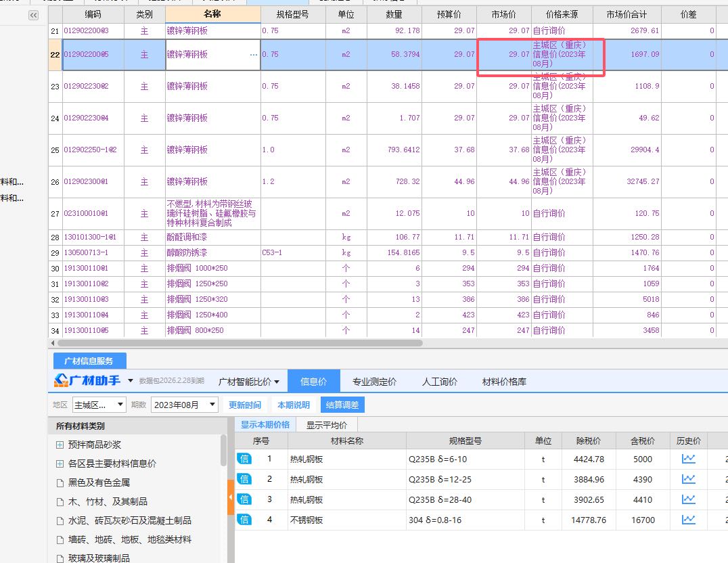The image size is (728, 563).
Task: Select 玻璃及玻璃制品 category
Action: [x=99, y=558]
